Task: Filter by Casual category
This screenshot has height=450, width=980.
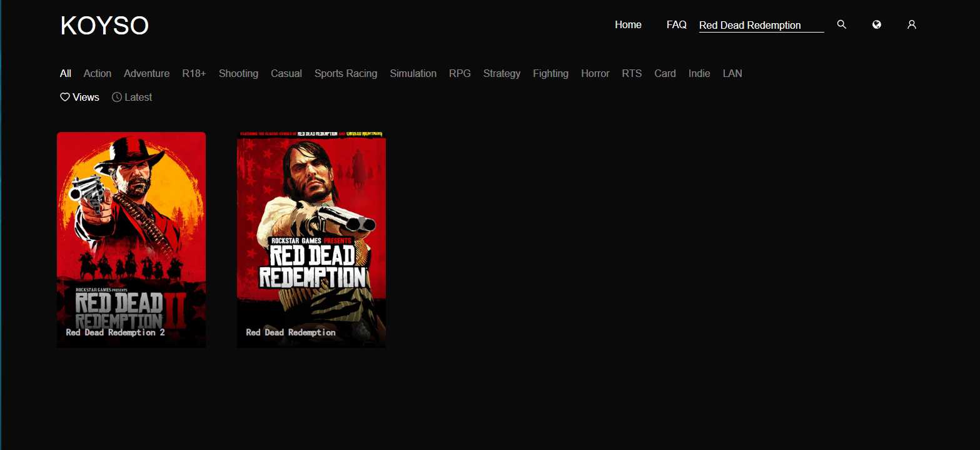Action: click(x=286, y=73)
